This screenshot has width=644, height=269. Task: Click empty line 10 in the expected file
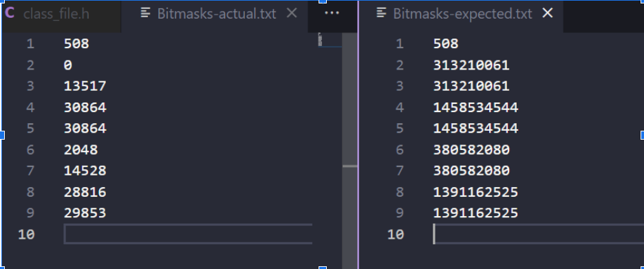pyautogui.click(x=538, y=234)
